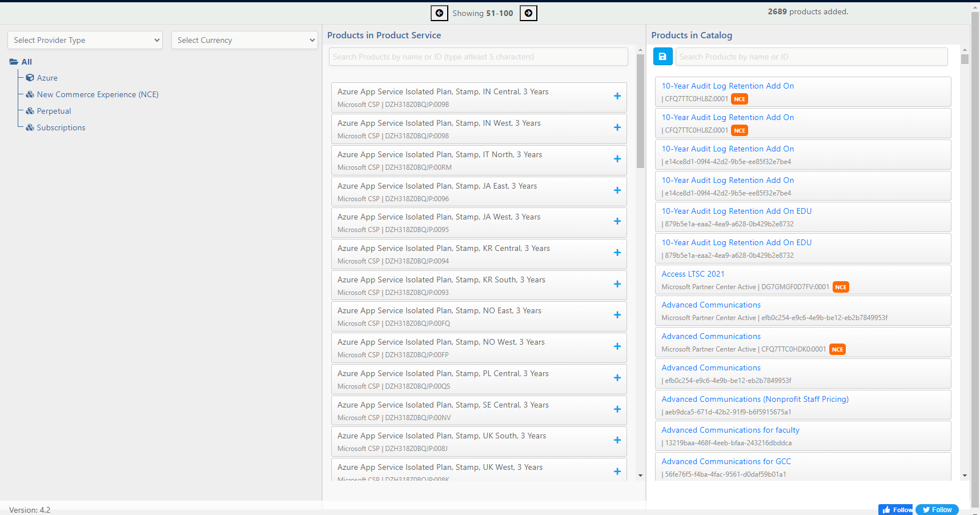This screenshot has width=980, height=515.
Task: Add NO West 3 Years plan with plus
Action: pos(617,346)
